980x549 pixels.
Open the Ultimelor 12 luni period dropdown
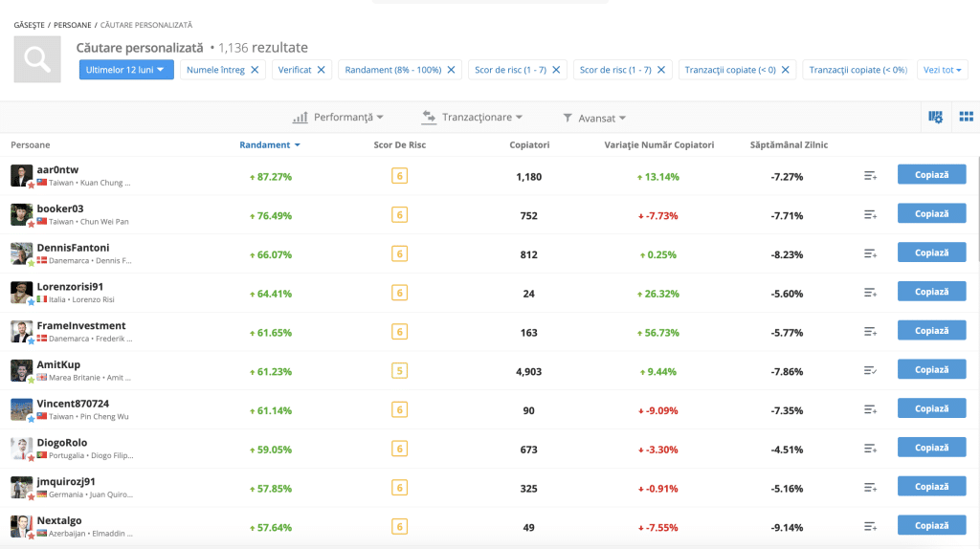pyautogui.click(x=126, y=70)
